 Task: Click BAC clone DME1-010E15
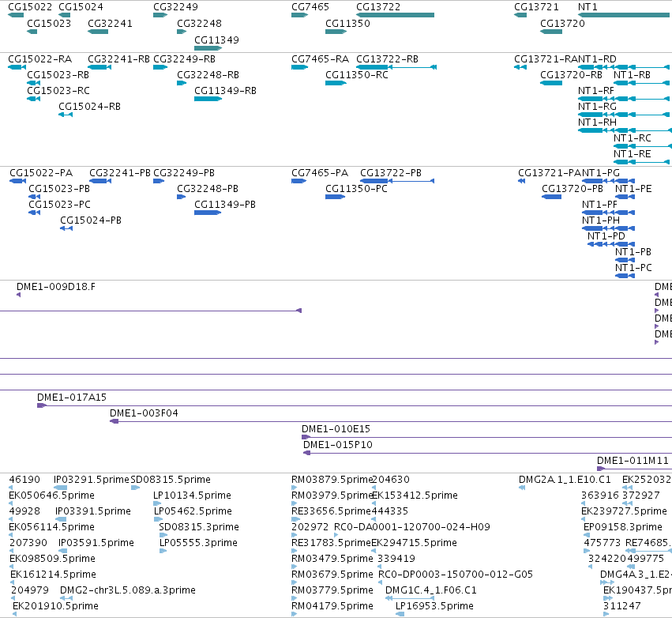pyautogui.click(x=336, y=429)
